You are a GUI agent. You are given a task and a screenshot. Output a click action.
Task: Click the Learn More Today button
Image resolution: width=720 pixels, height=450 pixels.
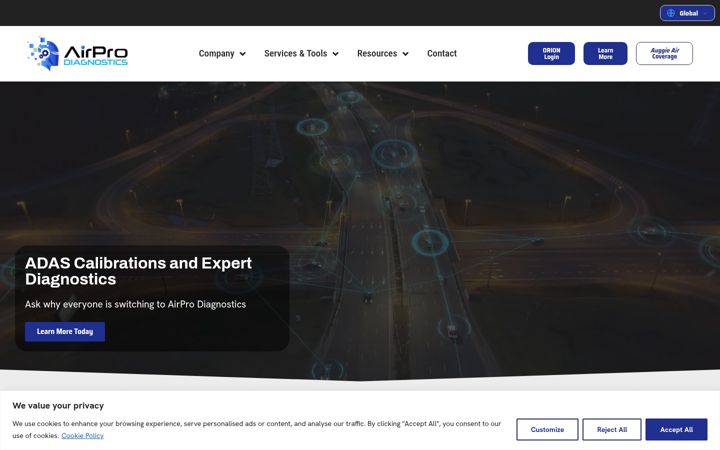coord(65,332)
